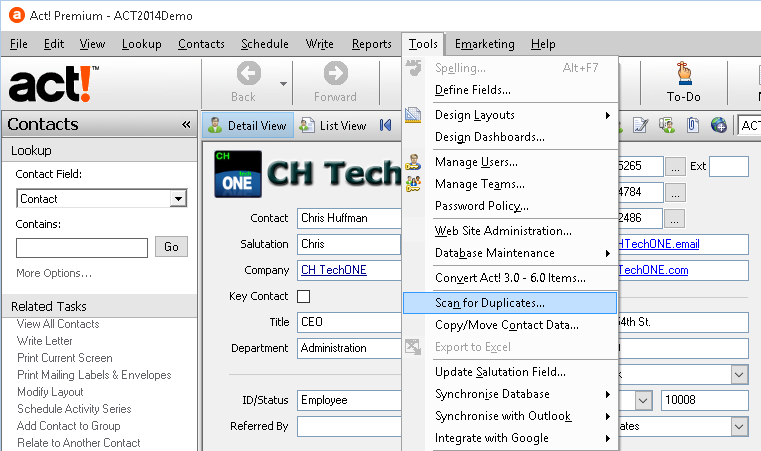Click Modify Layout task link
This screenshot has width=761, height=451.
(50, 392)
